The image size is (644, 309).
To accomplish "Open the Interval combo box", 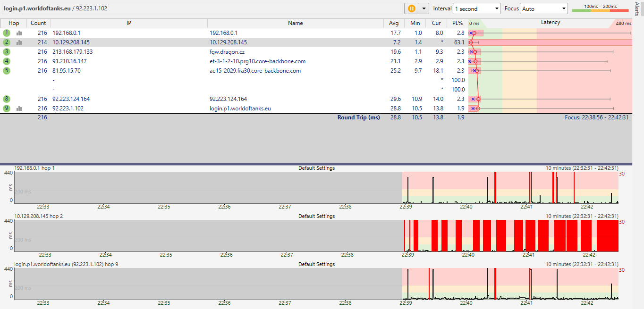I will coord(476,8).
